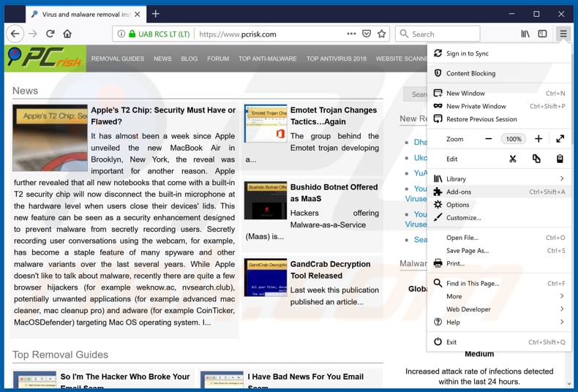Open the GandCrab Decryption Tool Released article
The height and width of the screenshot is (392, 578).
tap(330, 270)
